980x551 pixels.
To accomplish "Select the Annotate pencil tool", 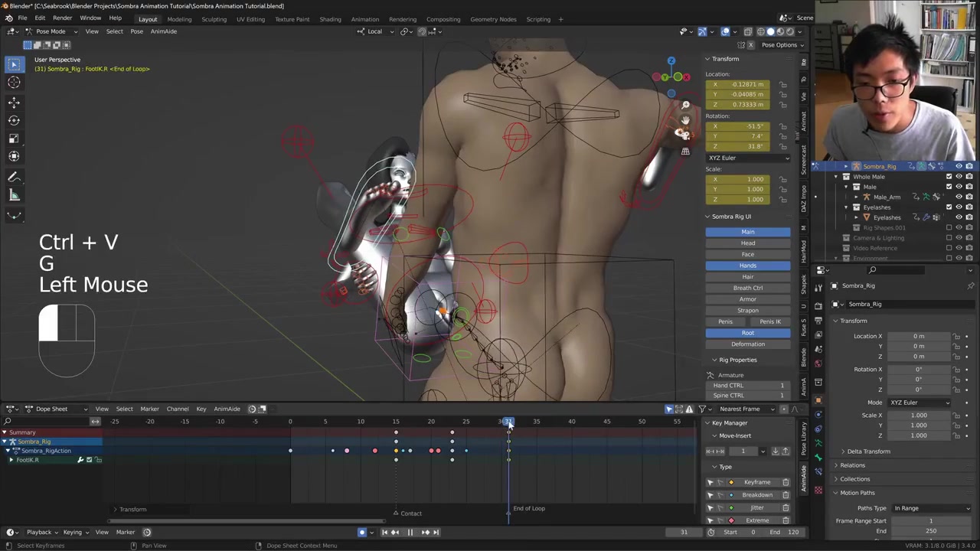I will 14,178.
